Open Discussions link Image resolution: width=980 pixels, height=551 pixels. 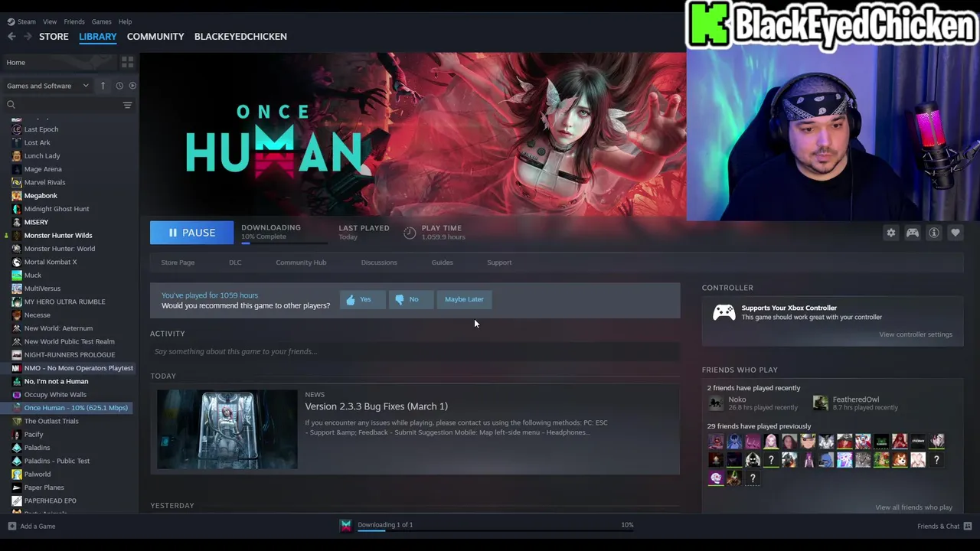coord(379,262)
